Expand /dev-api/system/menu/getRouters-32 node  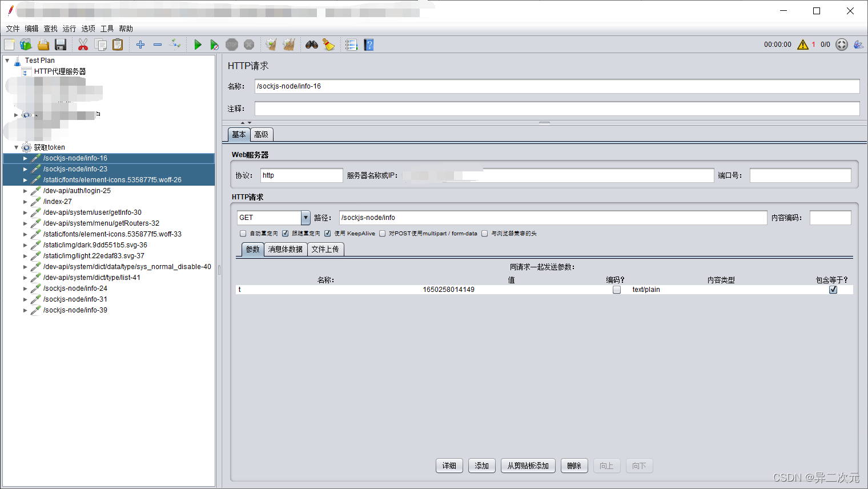25,223
